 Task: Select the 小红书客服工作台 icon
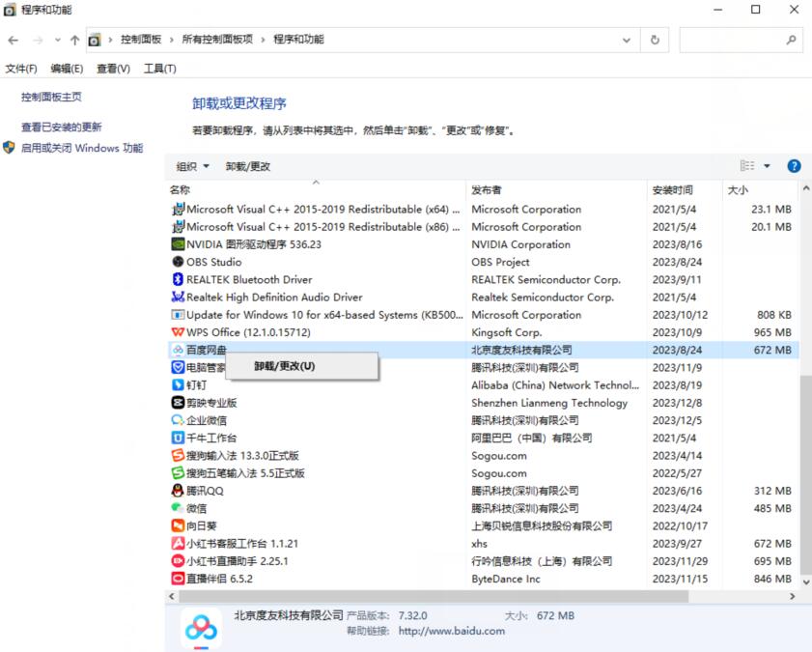point(178,544)
